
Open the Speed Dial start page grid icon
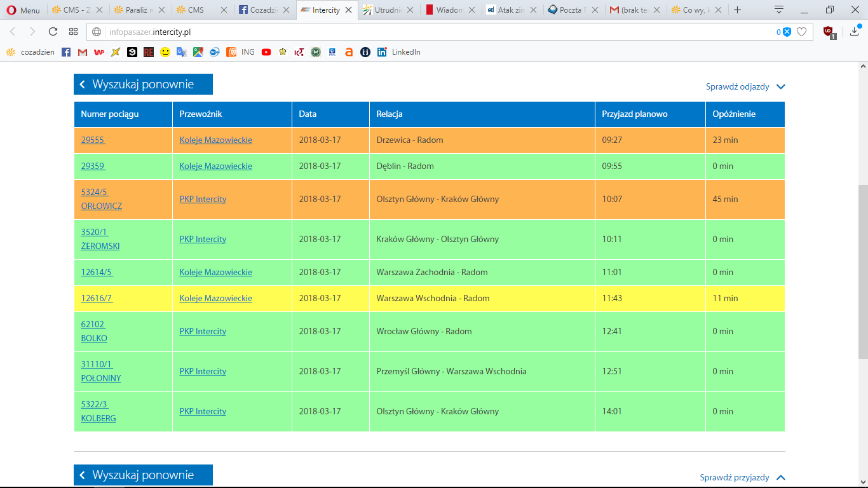tap(73, 32)
